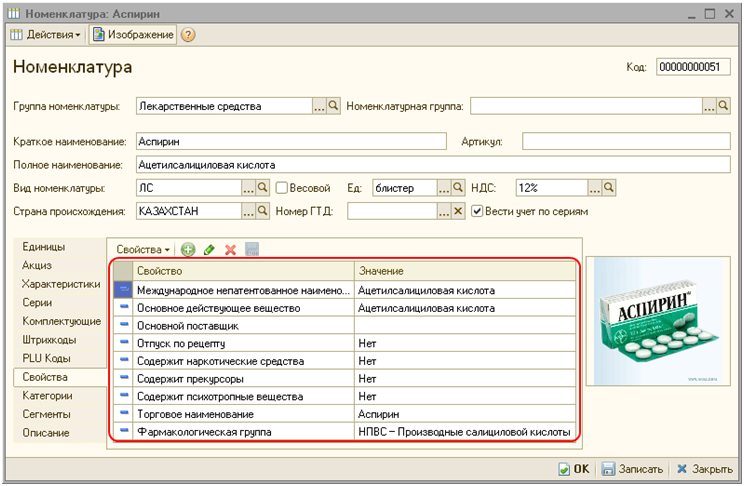The height and width of the screenshot is (486, 744).
Task: Open magnifier for Группа номенклатуры field
Action: click(x=334, y=105)
